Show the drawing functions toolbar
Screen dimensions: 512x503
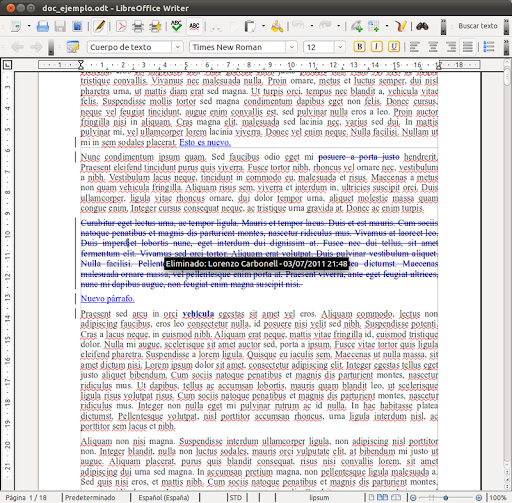point(400,26)
